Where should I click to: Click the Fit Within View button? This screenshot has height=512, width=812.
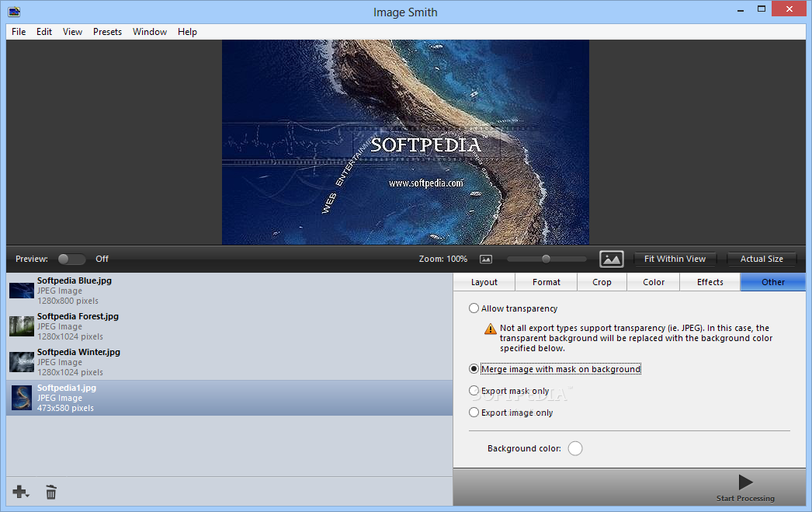[x=675, y=259]
